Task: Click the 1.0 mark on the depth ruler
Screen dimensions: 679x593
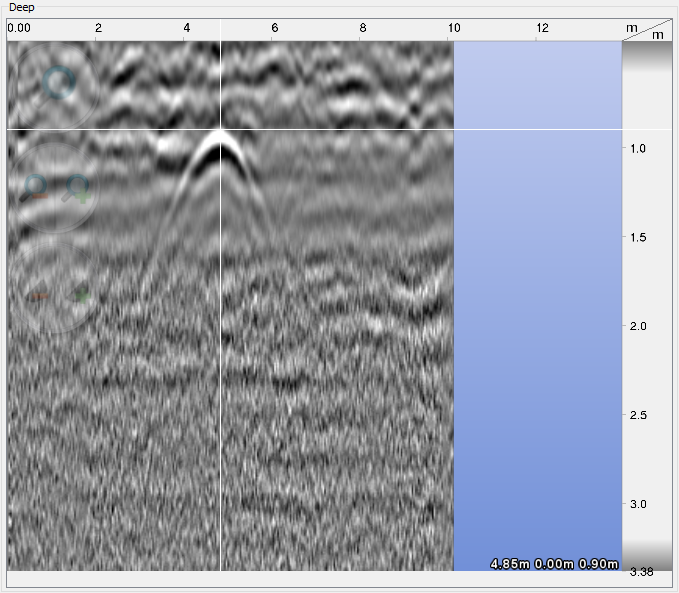Action: (638, 149)
